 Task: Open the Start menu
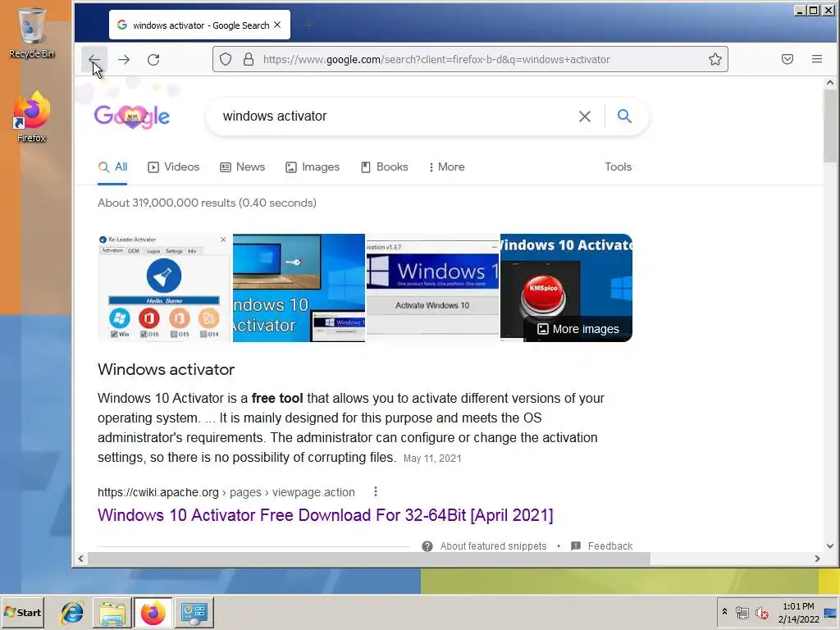click(23, 612)
